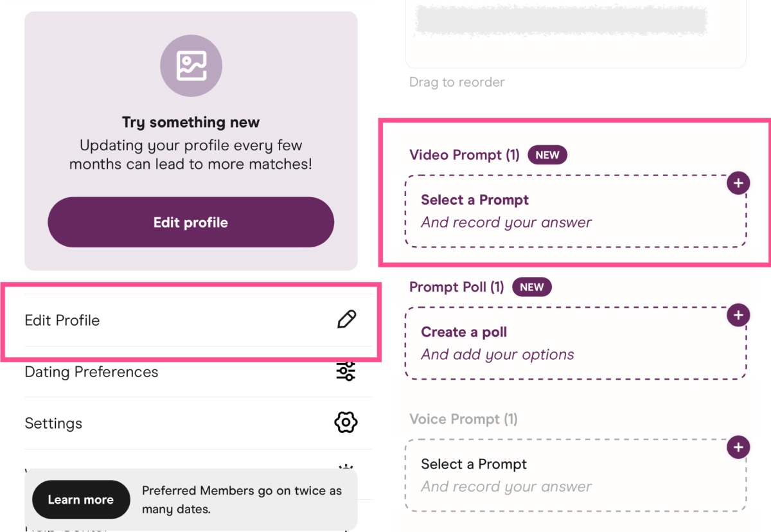Click the NEW badge beside Video Prompt
Viewport: 771px width, 532px height.
pyautogui.click(x=547, y=155)
